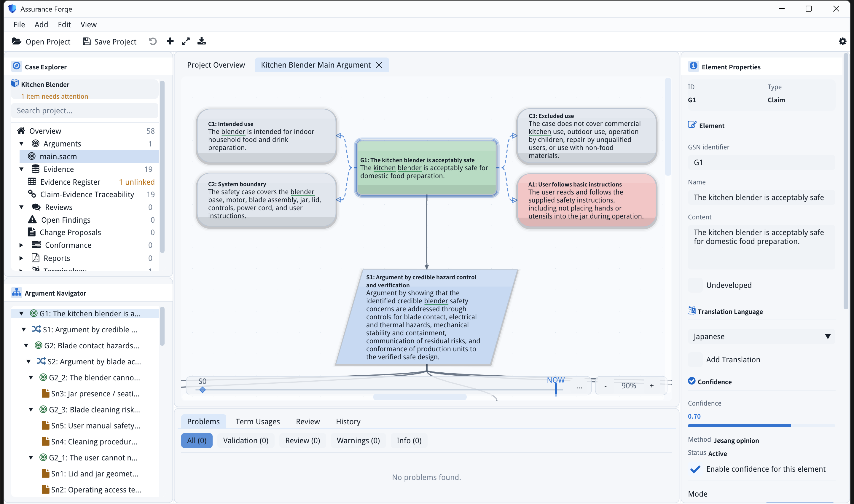Image resolution: width=854 pixels, height=504 pixels.
Task: Collapse the Arguments tree node
Action: [x=21, y=144]
